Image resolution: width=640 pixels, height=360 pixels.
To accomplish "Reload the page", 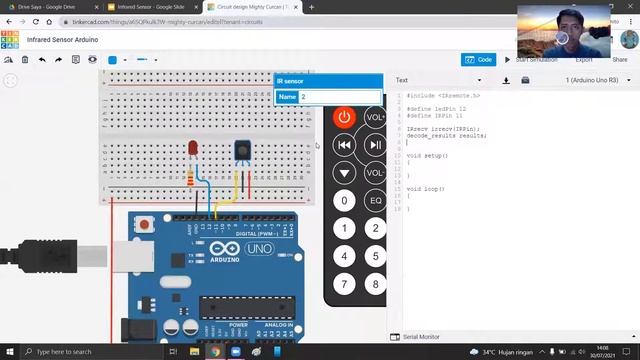I will pyautogui.click(x=36, y=22).
